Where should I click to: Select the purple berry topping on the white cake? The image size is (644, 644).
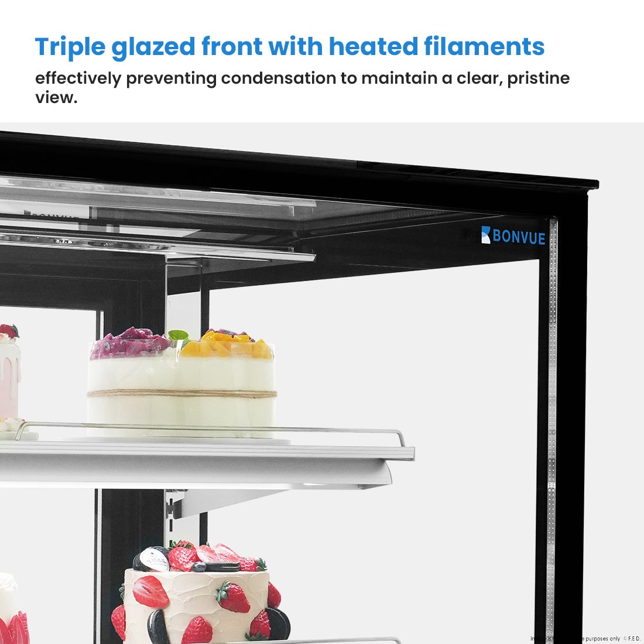click(x=130, y=342)
